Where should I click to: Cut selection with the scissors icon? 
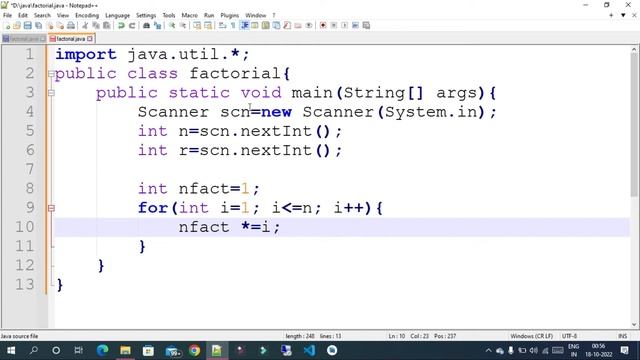tap(85, 25)
